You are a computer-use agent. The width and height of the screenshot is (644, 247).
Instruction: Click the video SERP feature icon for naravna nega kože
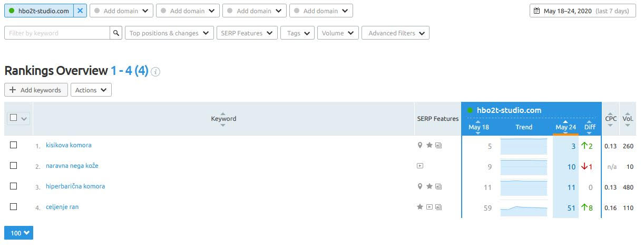(x=420, y=166)
